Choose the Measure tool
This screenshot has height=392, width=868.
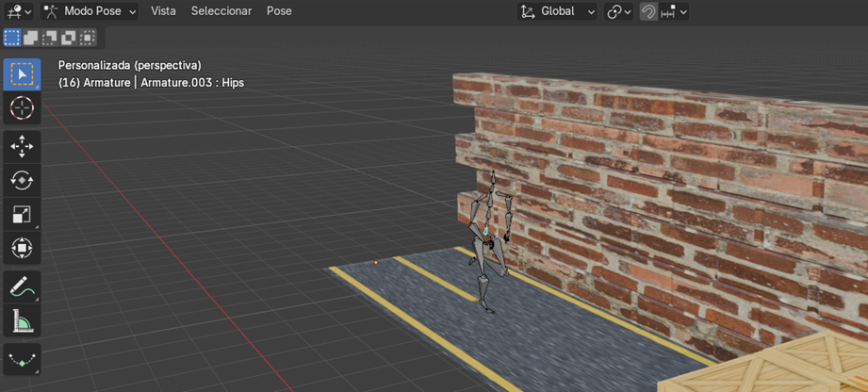pos(22,321)
